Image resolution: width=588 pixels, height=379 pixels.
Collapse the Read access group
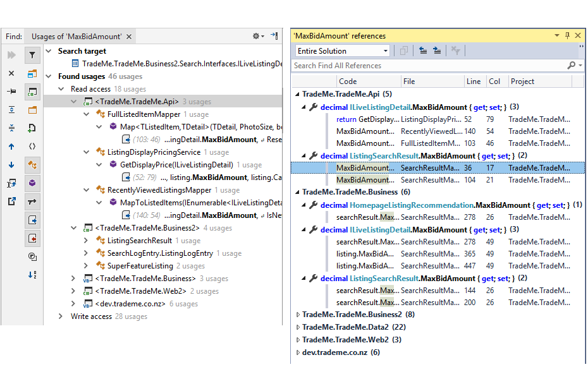point(61,89)
